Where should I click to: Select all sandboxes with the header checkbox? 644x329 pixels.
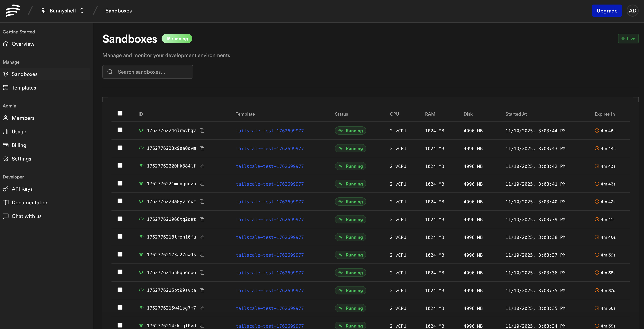coord(120,114)
